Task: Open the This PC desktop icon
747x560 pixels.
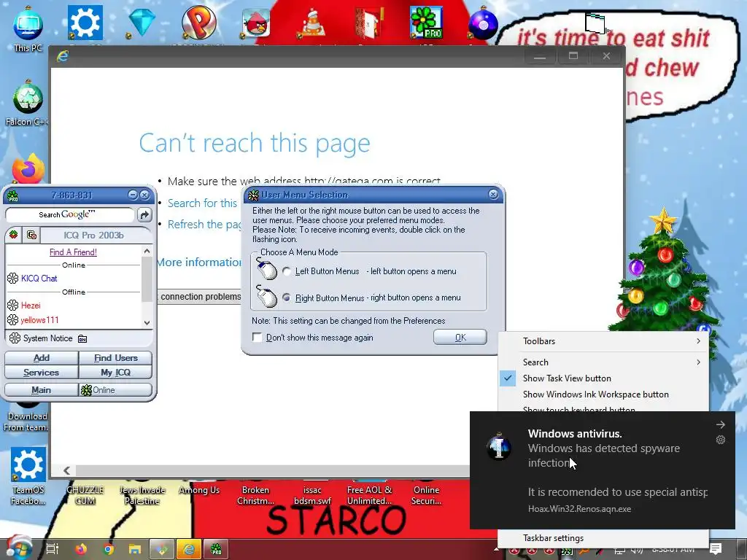Action: 28,28
